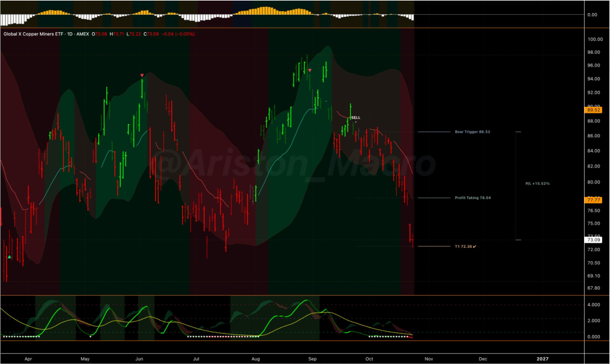This screenshot has width=610, height=364.
Task: Click the orange 89.52 price tag on the axis
Action: (593, 110)
